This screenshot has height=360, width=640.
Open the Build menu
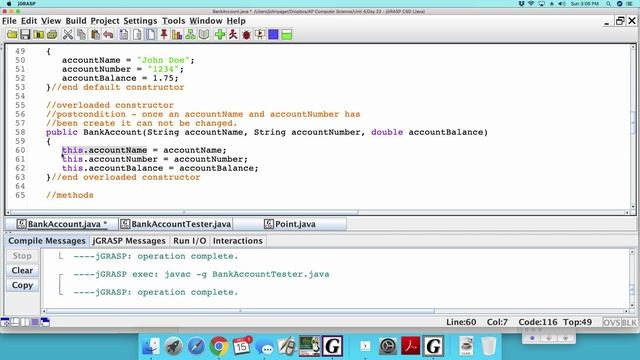(76, 21)
